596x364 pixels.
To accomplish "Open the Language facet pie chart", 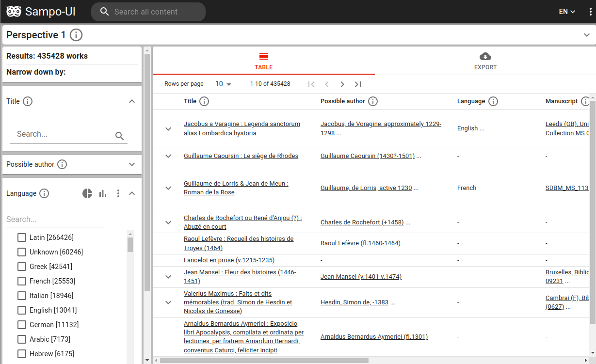I will pyautogui.click(x=87, y=193).
